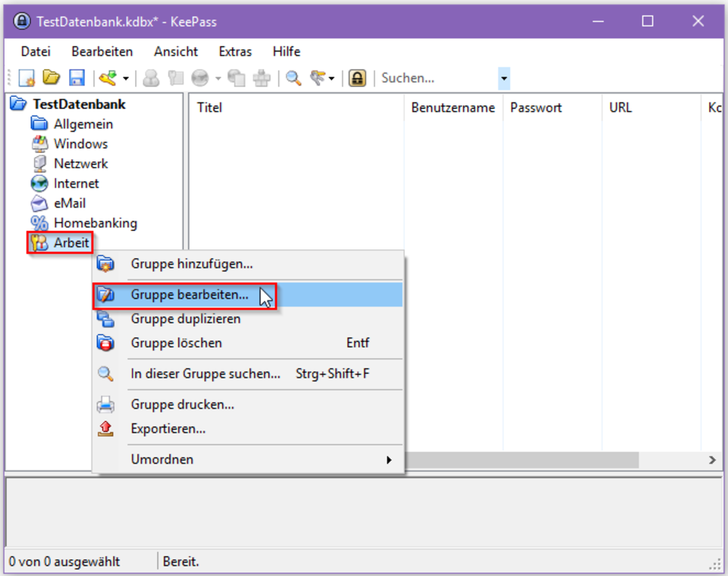Sort by the Benutzername column header
728x576 pixels.
click(453, 108)
